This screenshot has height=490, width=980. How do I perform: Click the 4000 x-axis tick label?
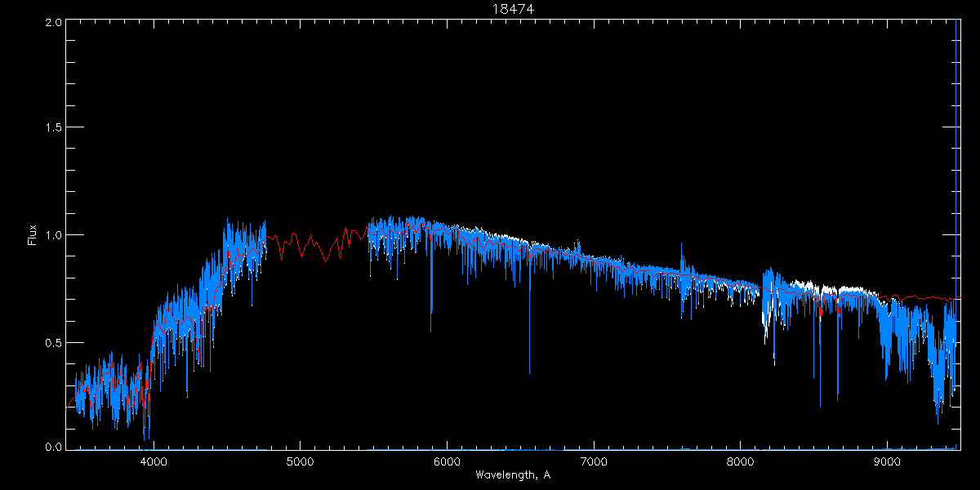click(154, 461)
